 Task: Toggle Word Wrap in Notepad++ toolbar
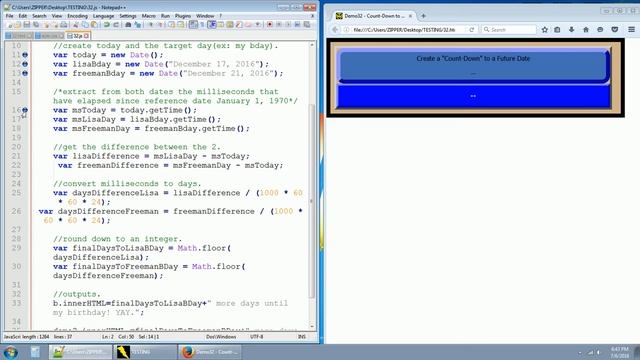click(x=193, y=25)
